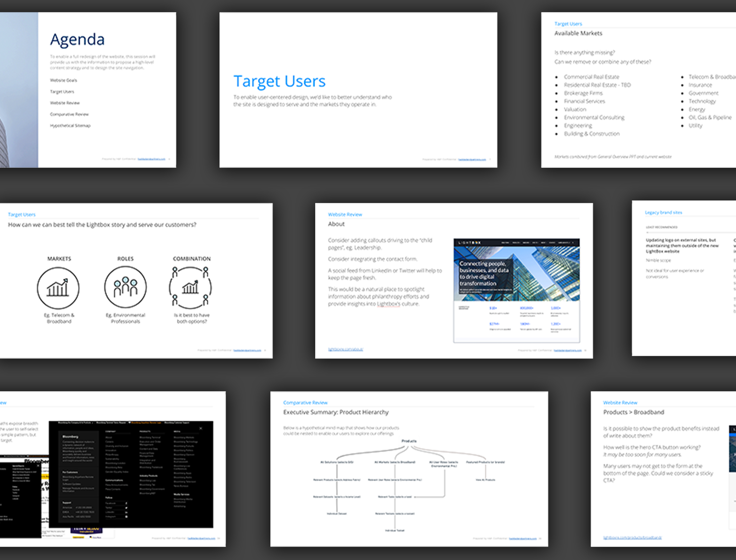Image resolution: width=736 pixels, height=560 pixels.
Task: Click the footer link on Target Users title slide
Action: 472,159
